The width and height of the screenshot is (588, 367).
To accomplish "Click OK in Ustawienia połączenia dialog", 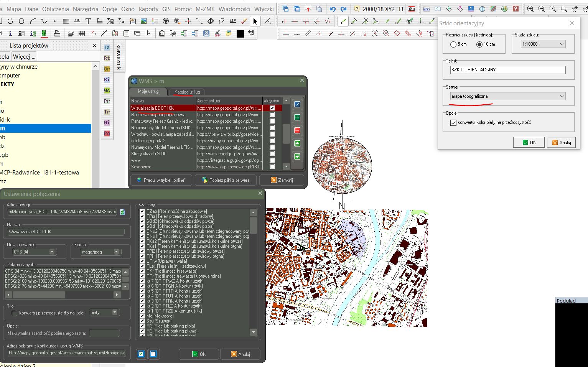I will click(x=199, y=354).
